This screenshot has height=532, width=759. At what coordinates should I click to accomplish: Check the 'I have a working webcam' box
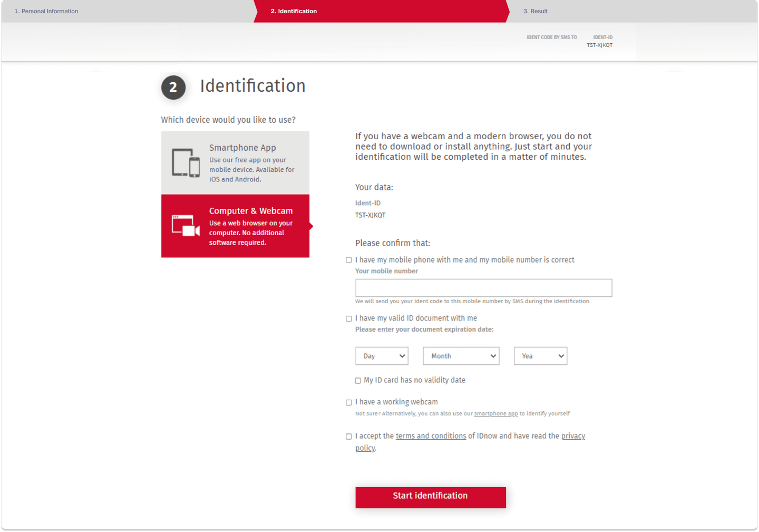pyautogui.click(x=349, y=402)
